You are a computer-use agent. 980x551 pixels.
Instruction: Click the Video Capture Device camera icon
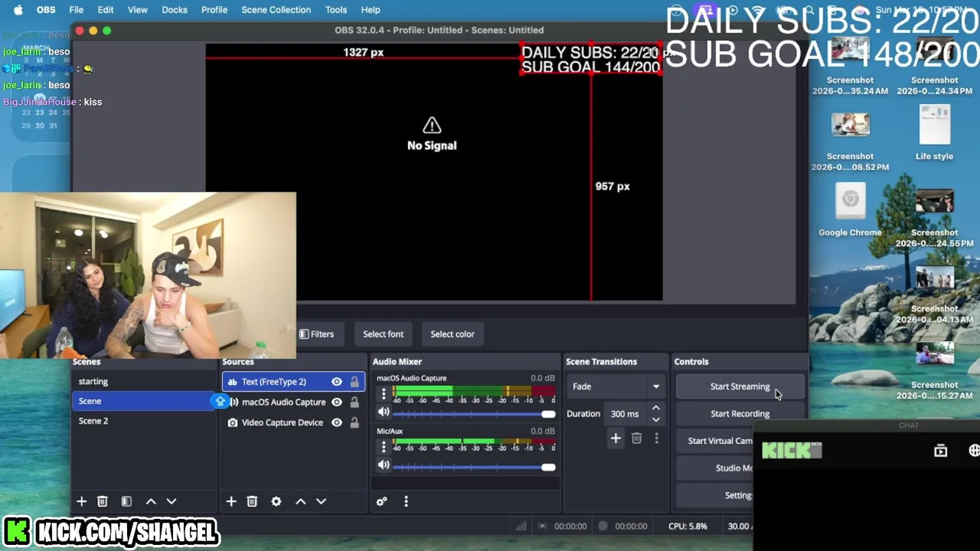[x=232, y=422]
